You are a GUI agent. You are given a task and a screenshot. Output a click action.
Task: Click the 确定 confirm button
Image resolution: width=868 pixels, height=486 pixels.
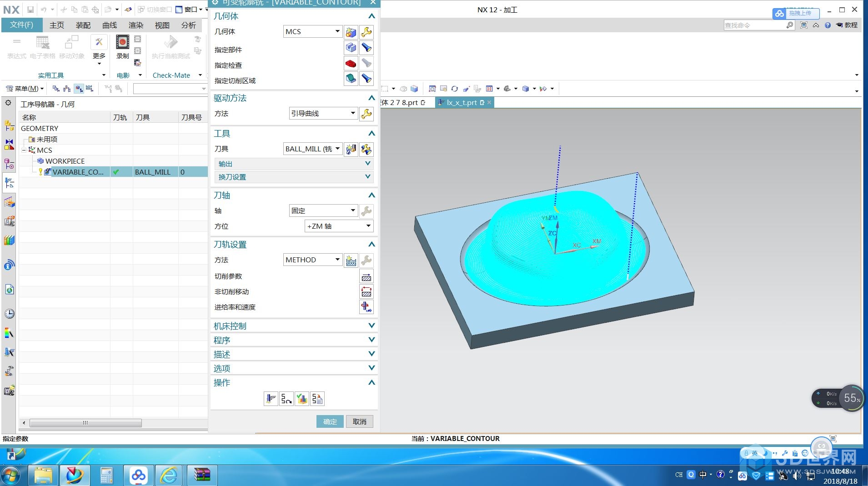click(x=330, y=421)
